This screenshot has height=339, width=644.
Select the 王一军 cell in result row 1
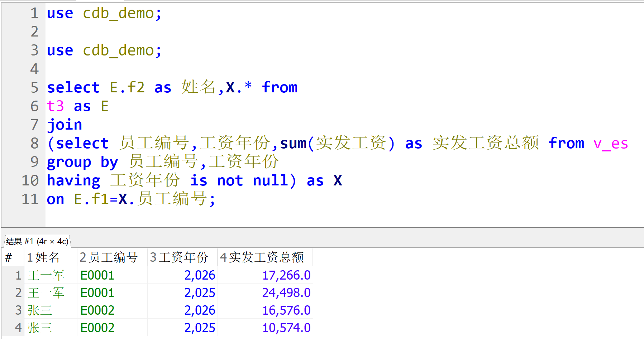point(46,275)
